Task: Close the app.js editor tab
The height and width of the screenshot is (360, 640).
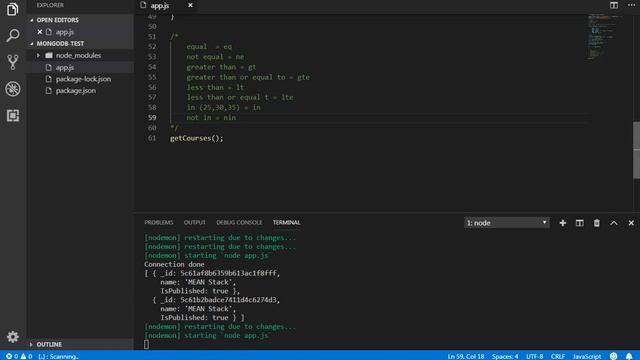Action: 190,5
